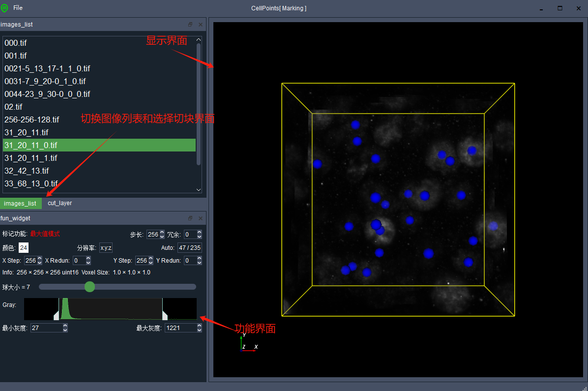The height and width of the screenshot is (391, 588).
Task: Click the x:y:z resolution button
Action: [106, 247]
